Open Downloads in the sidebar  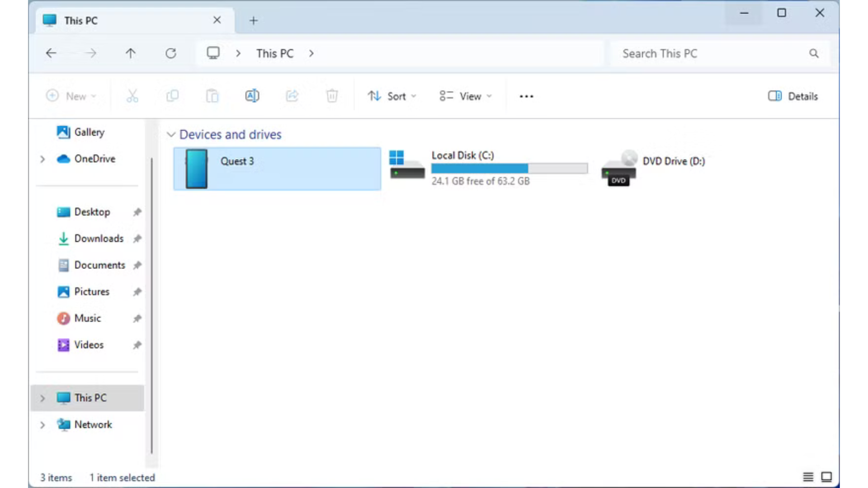[99, 238]
